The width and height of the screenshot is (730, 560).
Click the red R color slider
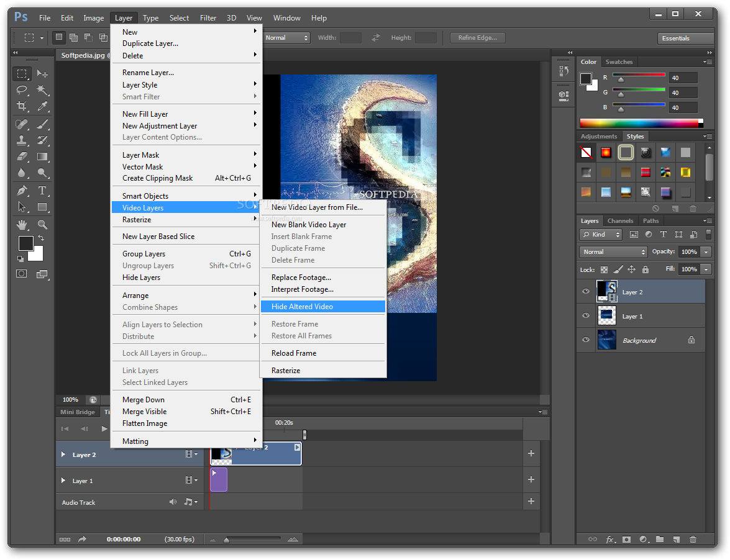pyautogui.click(x=639, y=75)
